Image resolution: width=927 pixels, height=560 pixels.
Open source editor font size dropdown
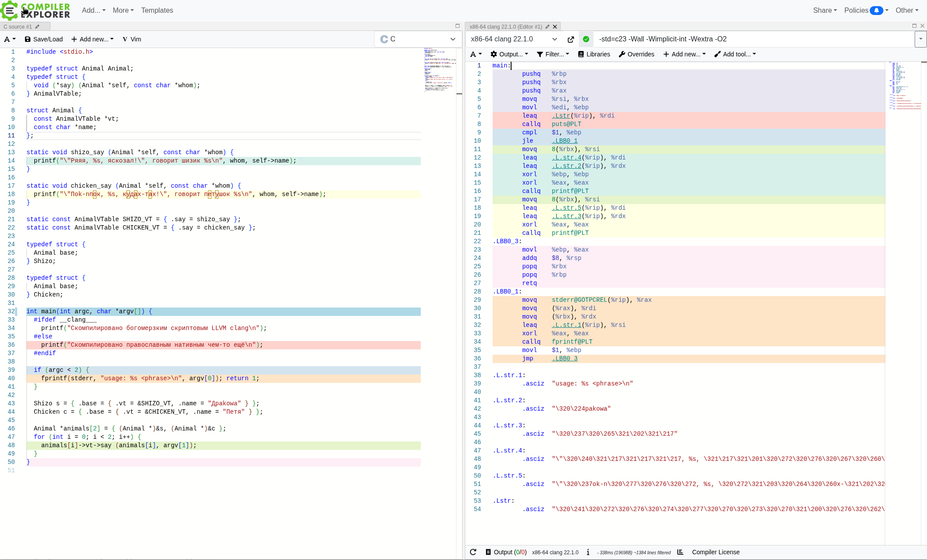[10, 39]
